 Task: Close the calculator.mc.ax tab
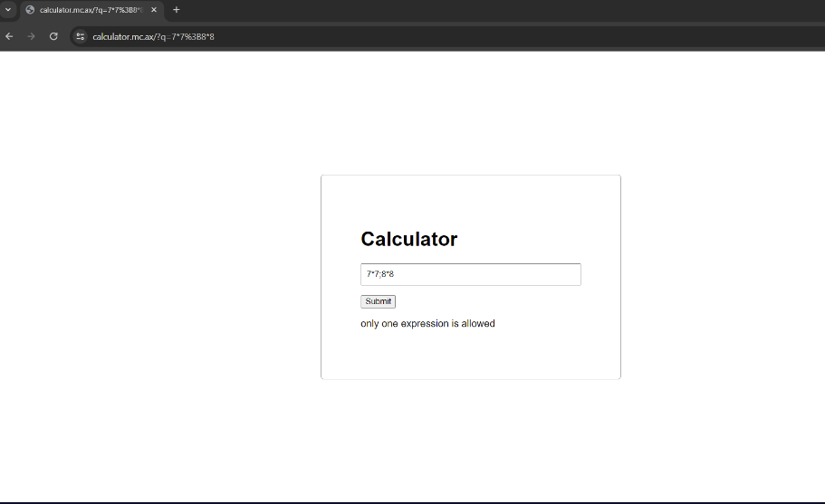[x=154, y=10]
